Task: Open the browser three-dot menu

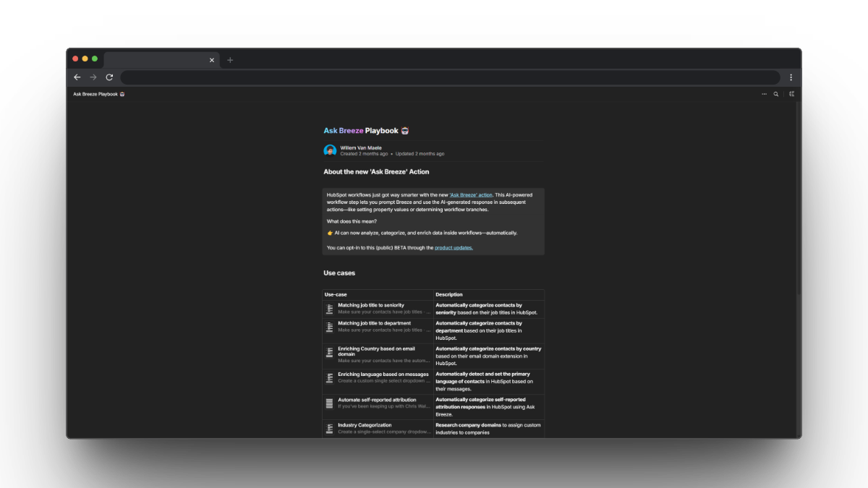Action: 791,77
